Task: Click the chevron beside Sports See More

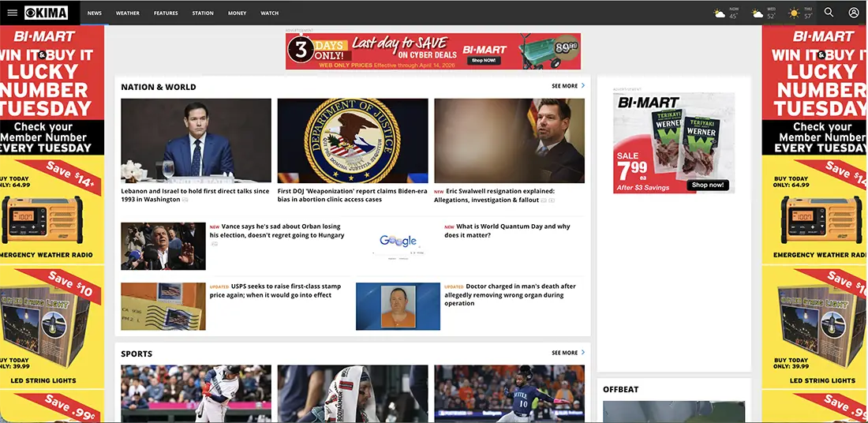Action: (x=583, y=352)
